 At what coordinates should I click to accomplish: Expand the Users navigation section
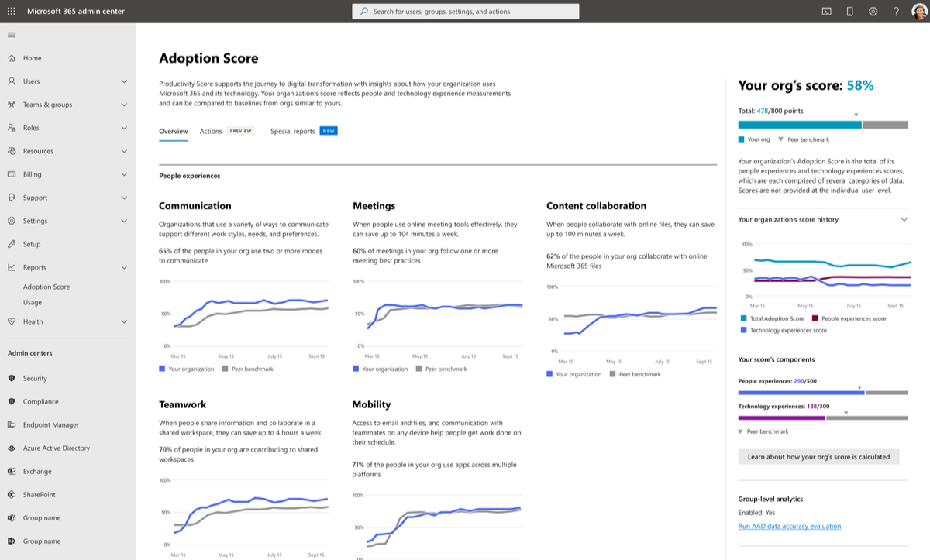click(x=124, y=81)
